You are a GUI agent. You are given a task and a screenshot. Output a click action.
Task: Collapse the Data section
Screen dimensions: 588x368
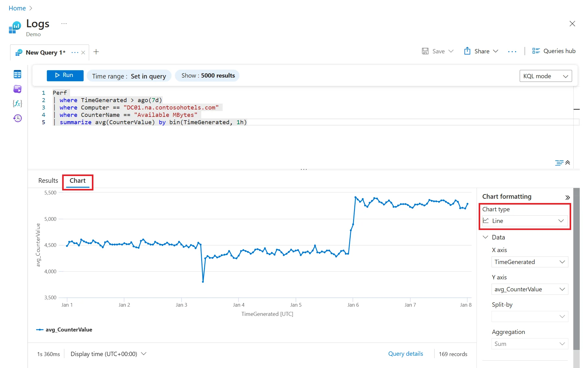(485, 237)
